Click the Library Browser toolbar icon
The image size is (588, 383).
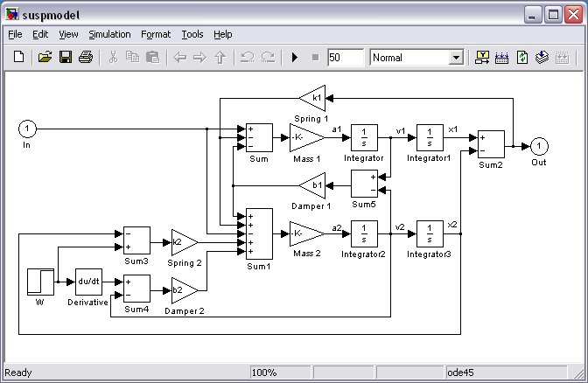[x=482, y=57]
